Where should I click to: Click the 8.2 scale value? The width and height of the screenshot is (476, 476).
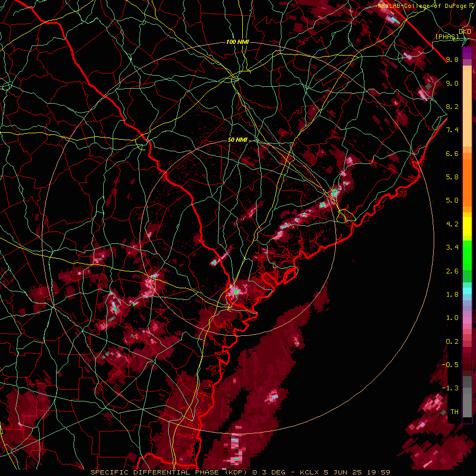click(452, 106)
